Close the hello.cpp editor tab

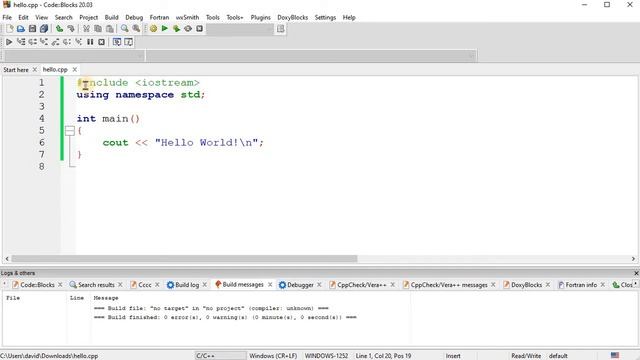point(75,70)
